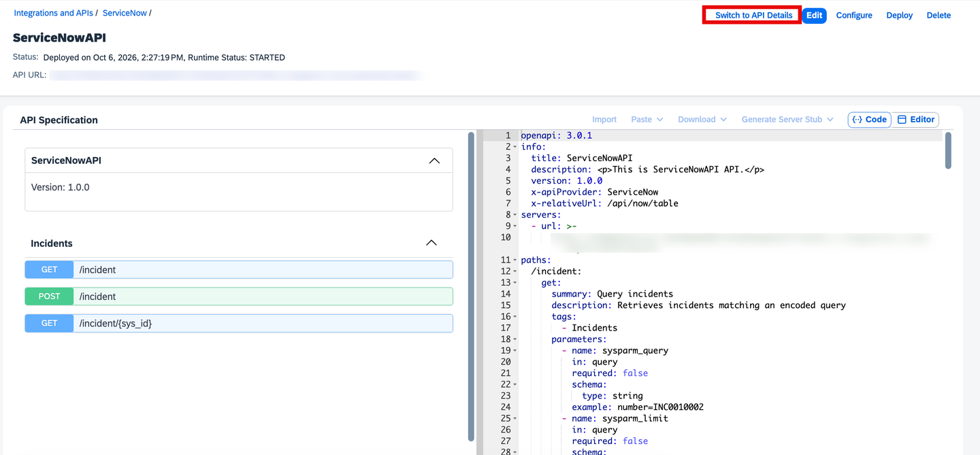Fold the get block at line 13
This screenshot has width=980, height=455.
pos(516,283)
